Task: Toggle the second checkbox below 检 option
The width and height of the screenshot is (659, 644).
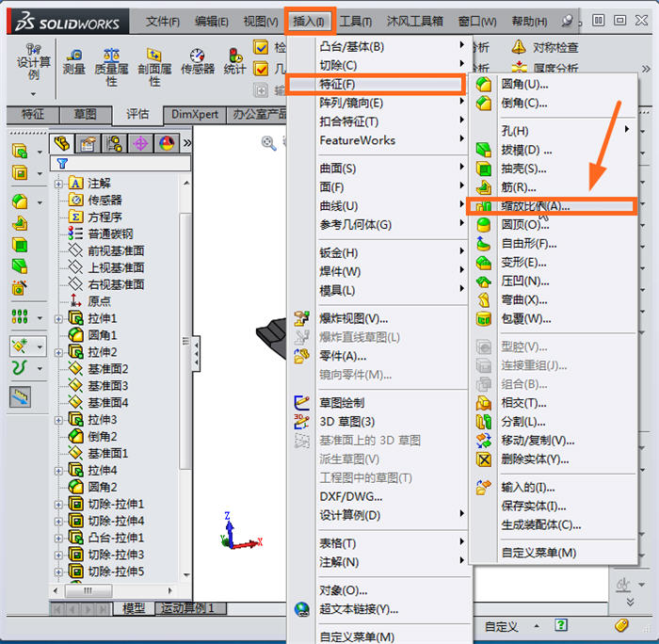Action: pos(262,69)
